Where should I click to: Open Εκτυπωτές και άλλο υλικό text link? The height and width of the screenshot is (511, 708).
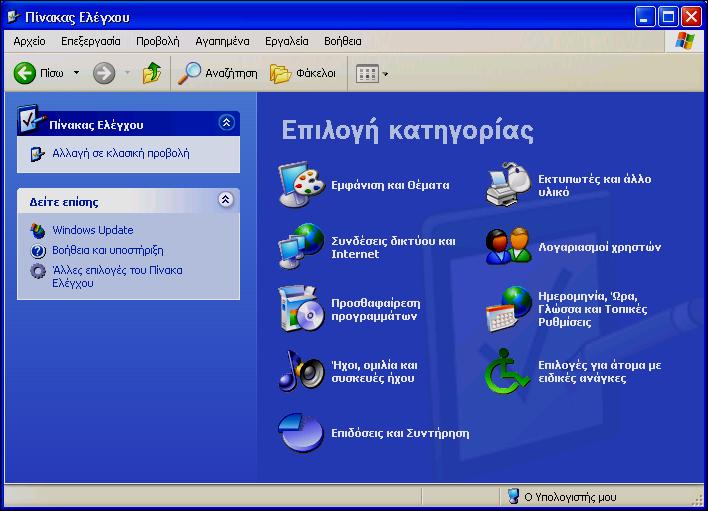tap(594, 186)
